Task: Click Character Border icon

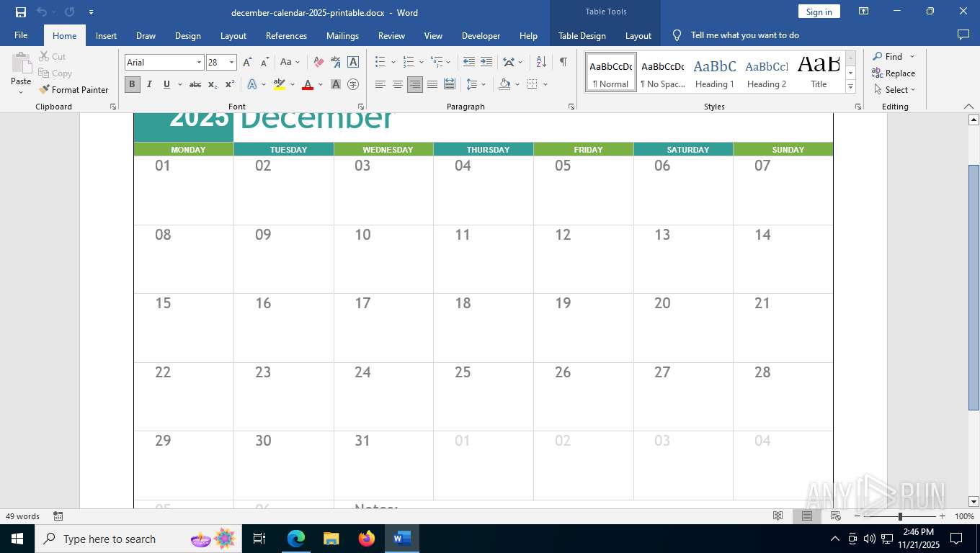Action: pos(353,62)
